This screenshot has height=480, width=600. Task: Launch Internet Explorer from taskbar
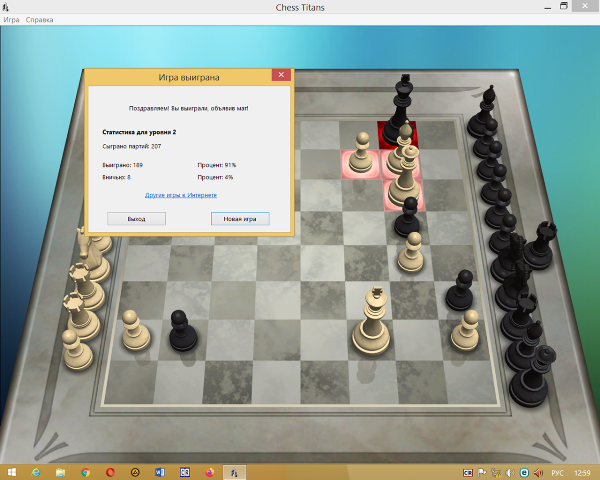(x=36, y=472)
